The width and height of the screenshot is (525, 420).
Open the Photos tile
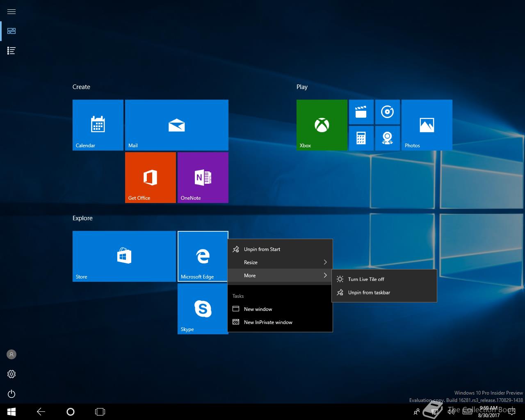[427, 125]
